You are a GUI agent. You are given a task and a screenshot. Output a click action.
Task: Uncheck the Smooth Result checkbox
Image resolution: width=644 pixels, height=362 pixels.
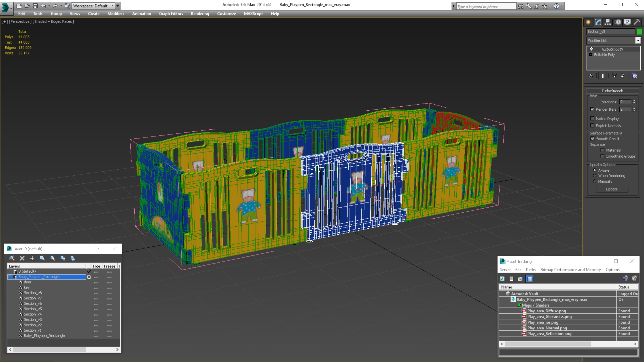tap(593, 139)
